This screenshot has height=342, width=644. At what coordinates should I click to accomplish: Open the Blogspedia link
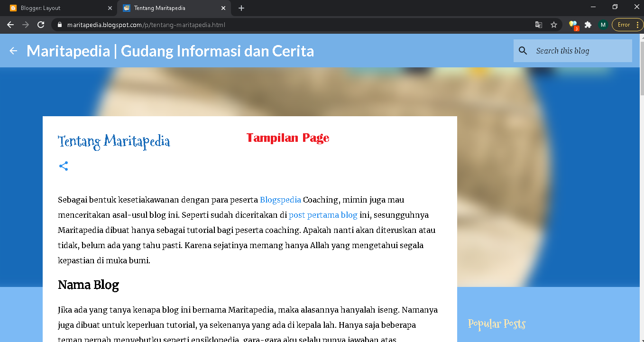(280, 200)
